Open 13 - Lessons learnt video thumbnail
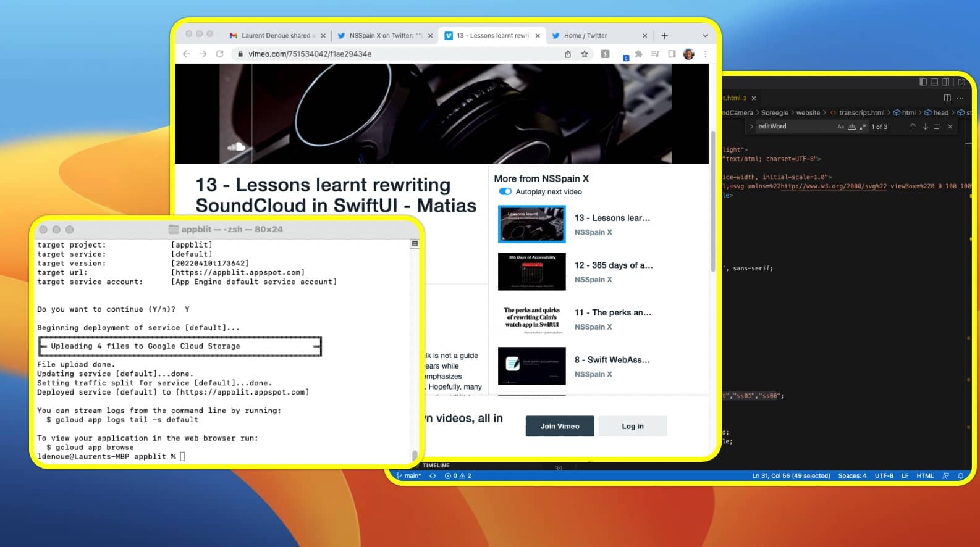980x547 pixels. (x=531, y=224)
